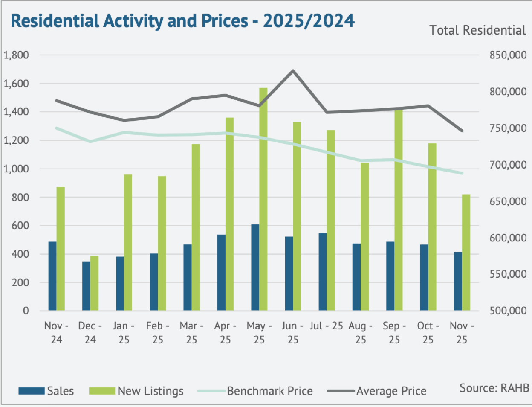This screenshot has width=532, height=407.
Task: Click the Benchmark Price legend text
Action: [x=270, y=391]
